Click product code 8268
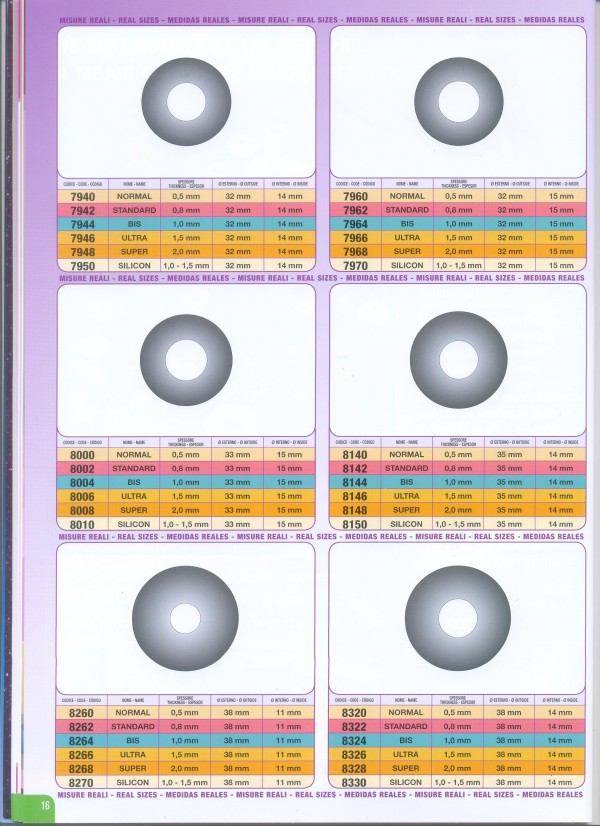The width and height of the screenshot is (600, 826). 81,769
